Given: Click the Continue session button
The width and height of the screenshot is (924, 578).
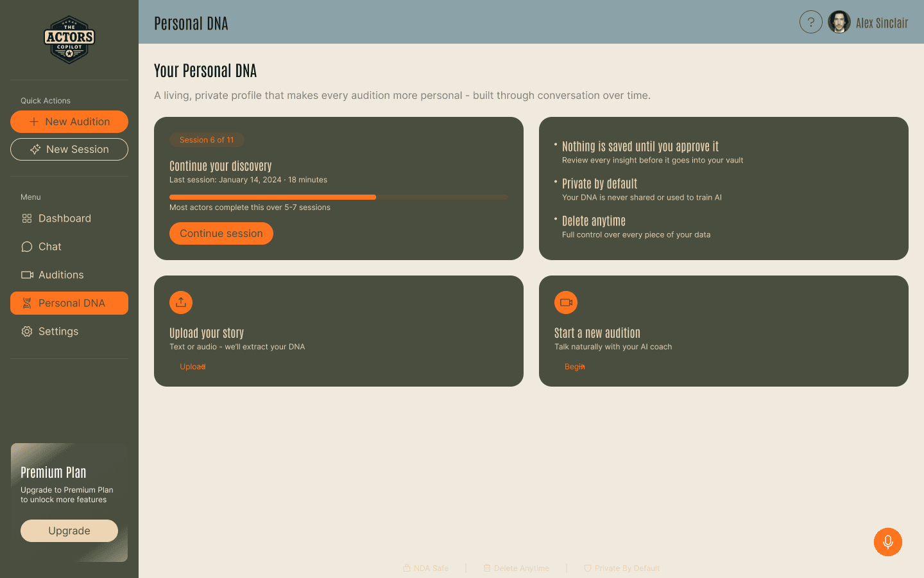Looking at the screenshot, I should pos(221,233).
